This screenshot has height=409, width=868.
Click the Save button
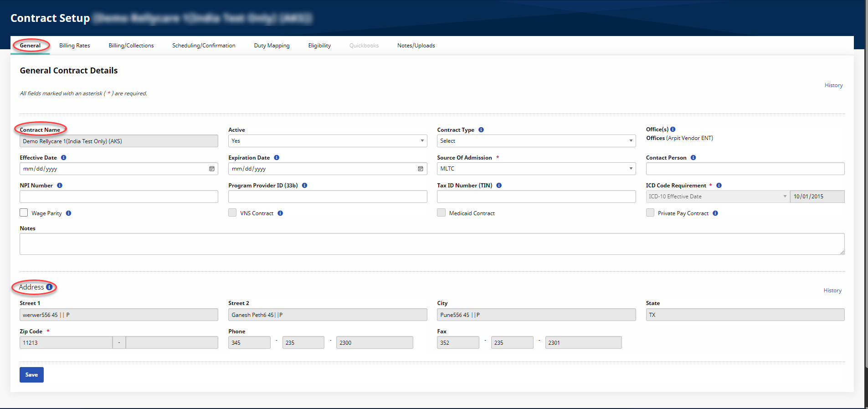click(31, 375)
